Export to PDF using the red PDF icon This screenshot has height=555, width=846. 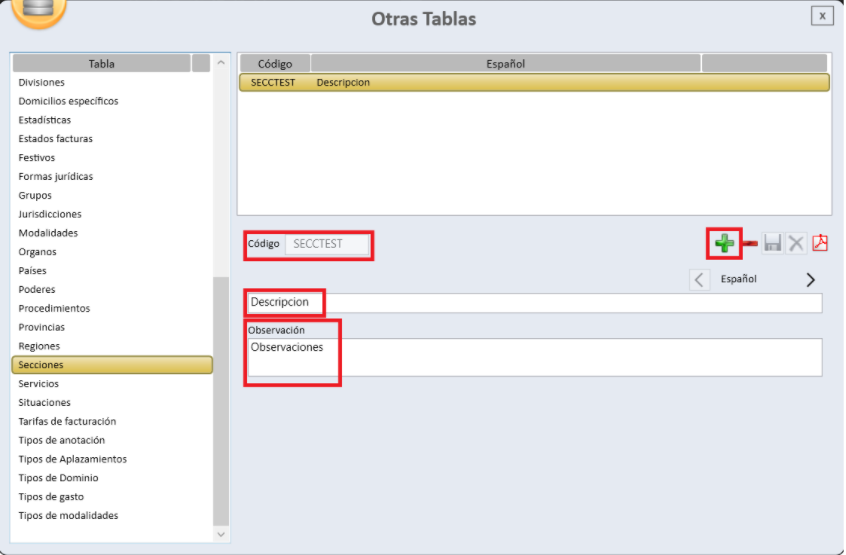(820, 243)
